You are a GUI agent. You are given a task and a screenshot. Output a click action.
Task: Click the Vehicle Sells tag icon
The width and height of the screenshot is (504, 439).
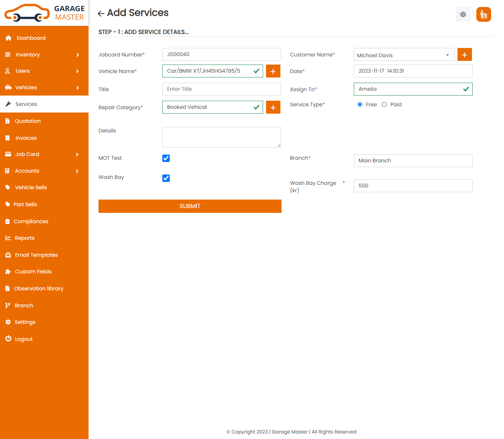point(8,187)
